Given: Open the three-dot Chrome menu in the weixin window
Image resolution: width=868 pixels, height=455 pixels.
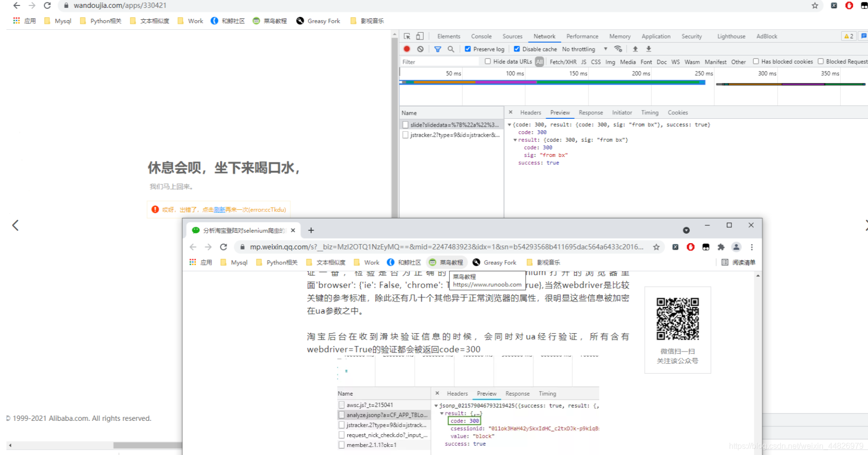Looking at the screenshot, I should 752,247.
